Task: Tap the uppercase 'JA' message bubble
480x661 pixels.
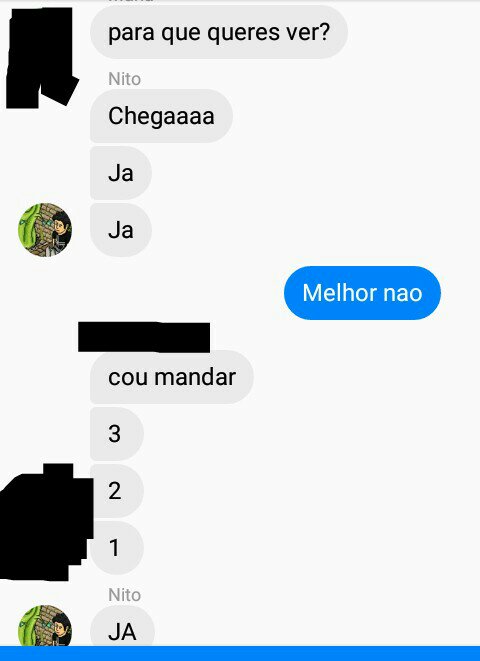Action: coord(122,626)
